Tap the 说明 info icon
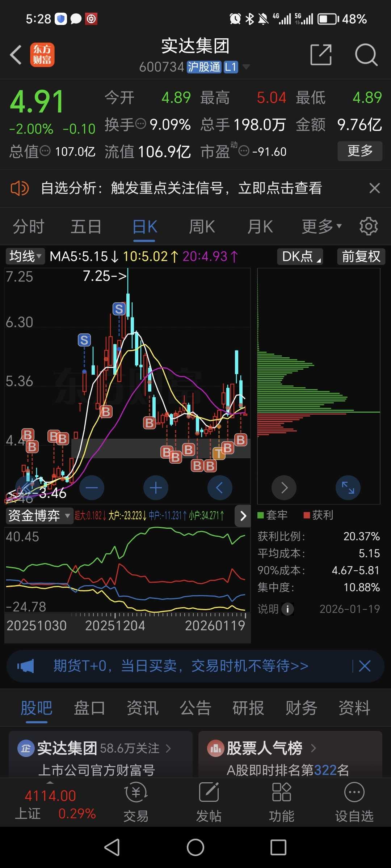The width and height of the screenshot is (391, 868). click(288, 609)
